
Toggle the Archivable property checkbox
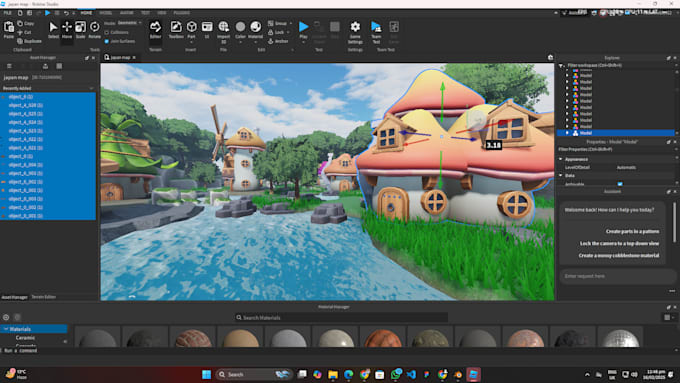(620, 184)
